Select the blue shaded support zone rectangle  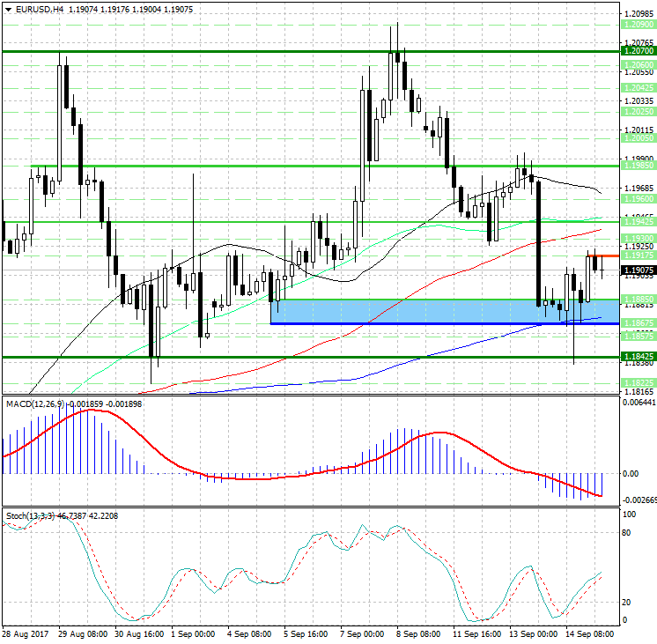coord(445,312)
